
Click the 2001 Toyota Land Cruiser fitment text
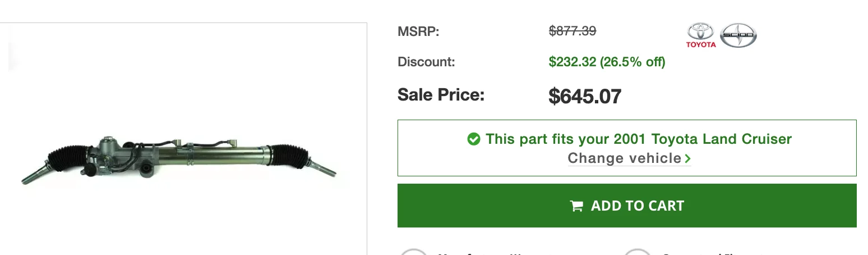703,139
